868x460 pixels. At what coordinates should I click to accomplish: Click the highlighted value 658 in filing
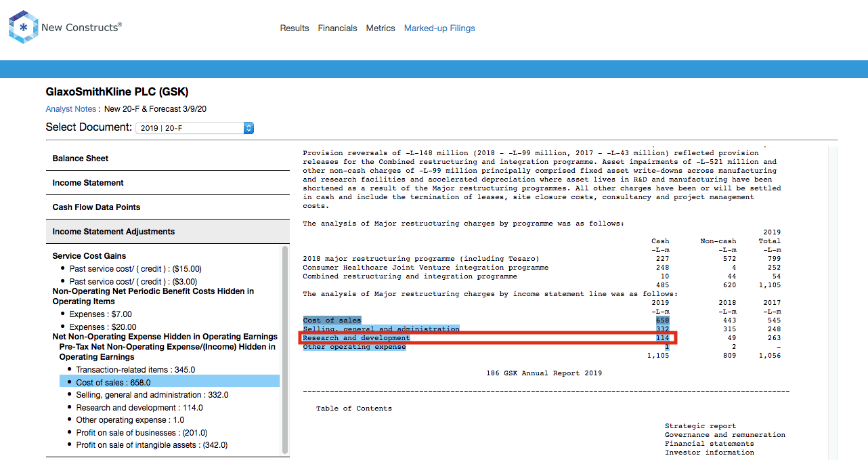662,320
